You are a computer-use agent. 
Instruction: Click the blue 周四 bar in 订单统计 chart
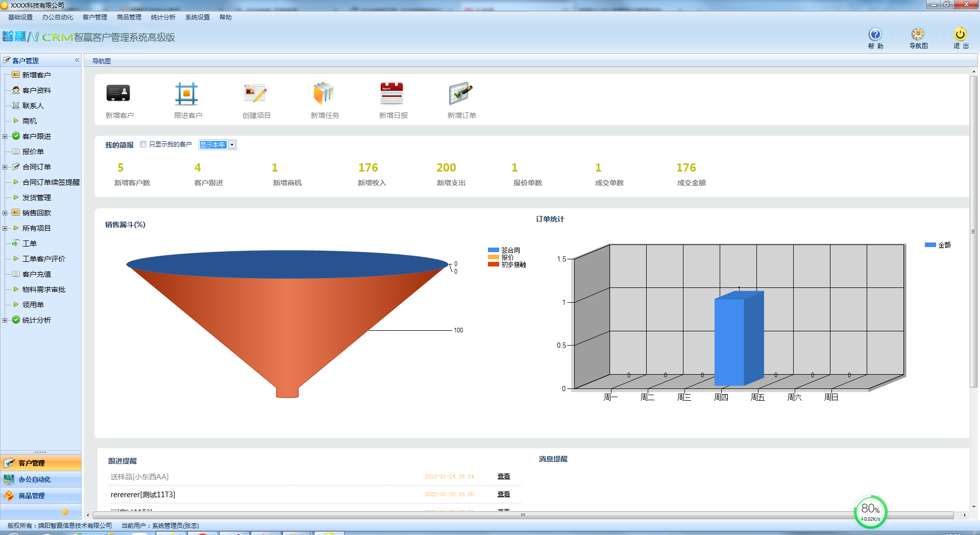tap(739, 339)
